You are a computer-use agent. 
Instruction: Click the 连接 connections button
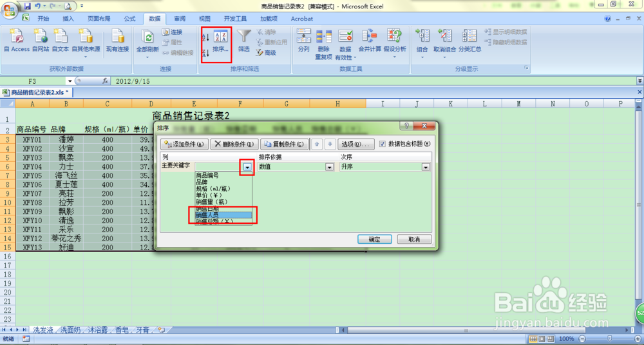click(172, 32)
